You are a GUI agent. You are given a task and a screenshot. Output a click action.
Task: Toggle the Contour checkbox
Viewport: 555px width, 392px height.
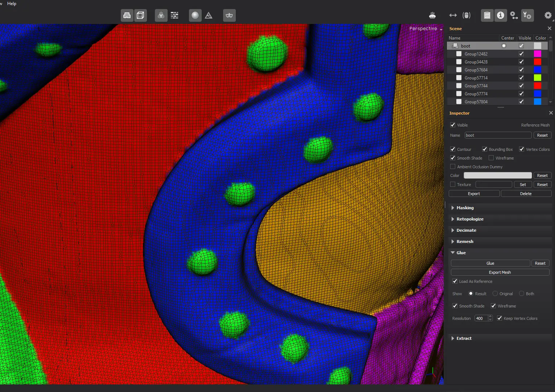(x=453, y=149)
